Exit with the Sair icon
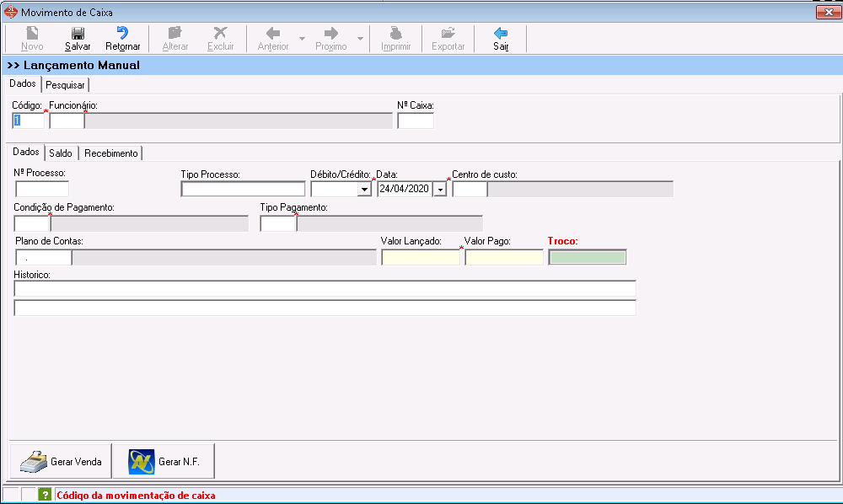Screen dimensions: 843x504 point(501,34)
